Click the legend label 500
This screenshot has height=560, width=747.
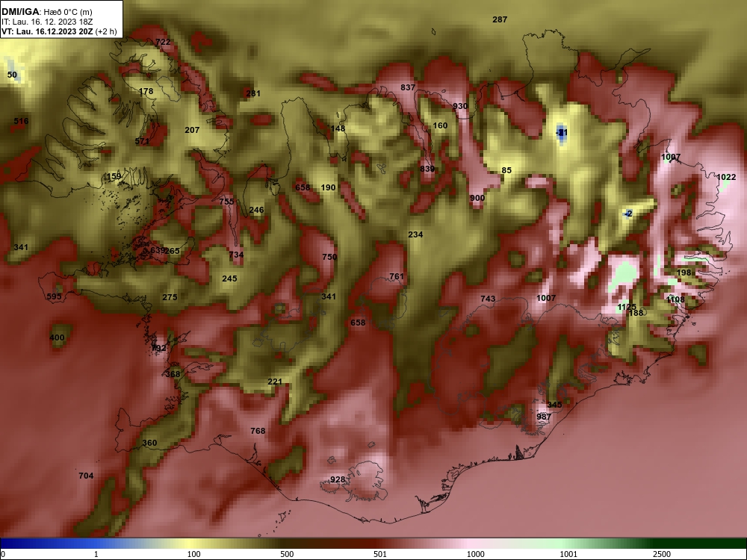coord(287,554)
